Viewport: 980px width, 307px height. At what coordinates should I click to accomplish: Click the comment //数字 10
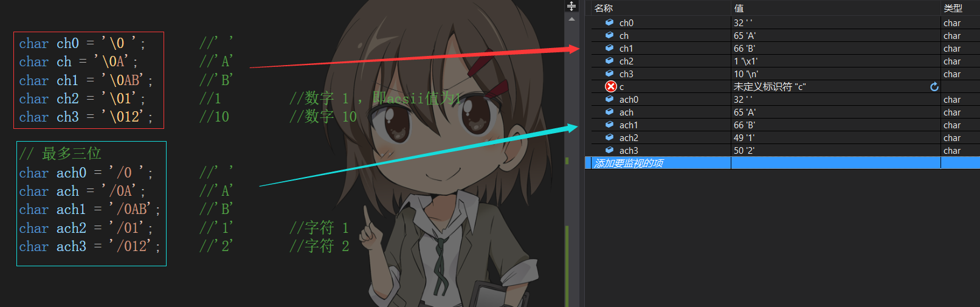coord(323,117)
